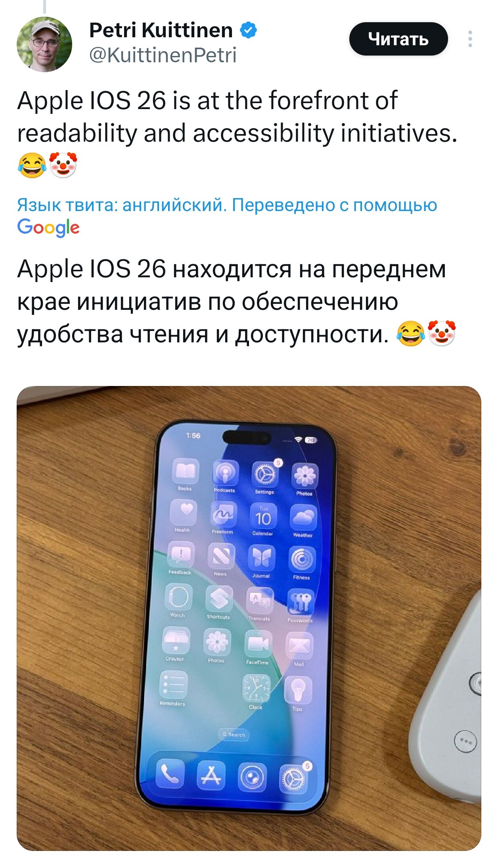
Task: Click the @KuittinenPetri handle
Action: 163,55
